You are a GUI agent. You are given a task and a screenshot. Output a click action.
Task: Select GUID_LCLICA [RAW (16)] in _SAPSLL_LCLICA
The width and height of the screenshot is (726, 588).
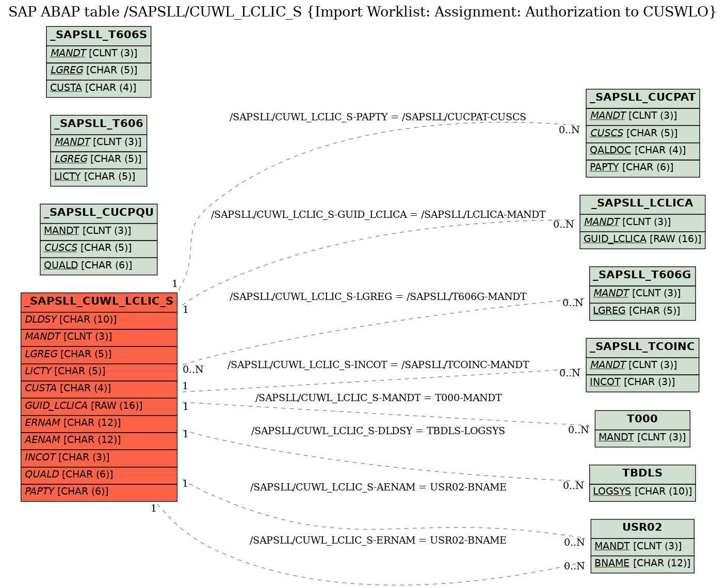pyautogui.click(x=642, y=240)
